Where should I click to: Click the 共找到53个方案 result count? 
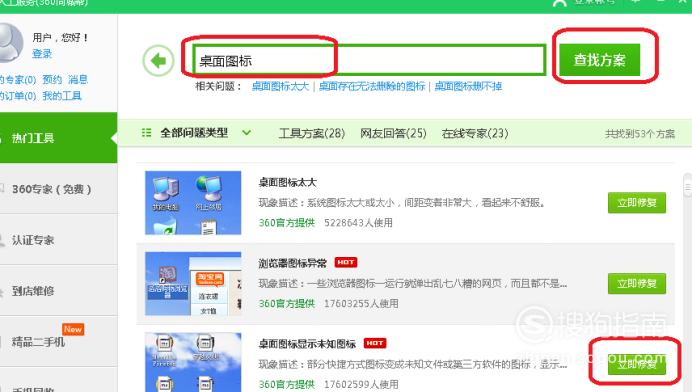click(x=640, y=134)
